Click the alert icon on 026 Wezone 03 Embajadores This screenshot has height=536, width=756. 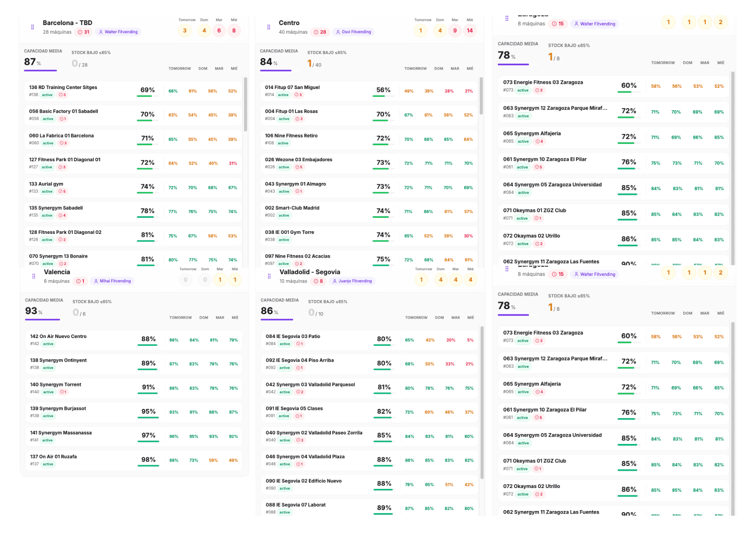pyautogui.click(x=299, y=167)
